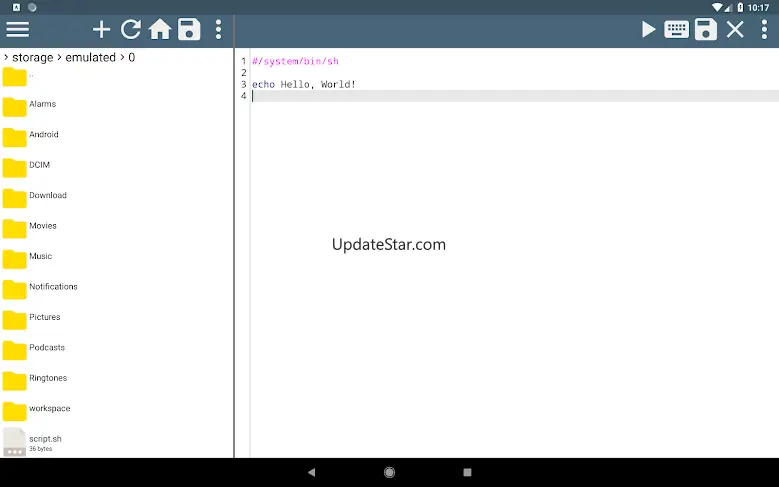Tap the script.sh file icon

pos(14,442)
